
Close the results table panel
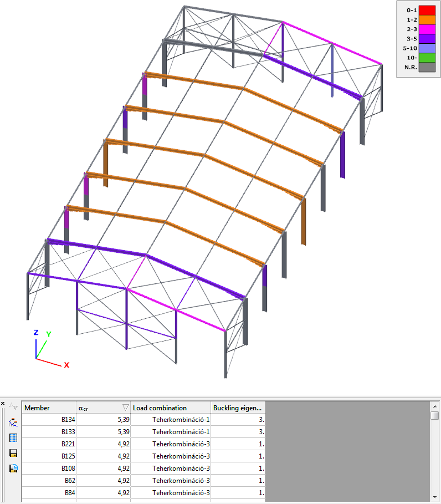pos(3,404)
